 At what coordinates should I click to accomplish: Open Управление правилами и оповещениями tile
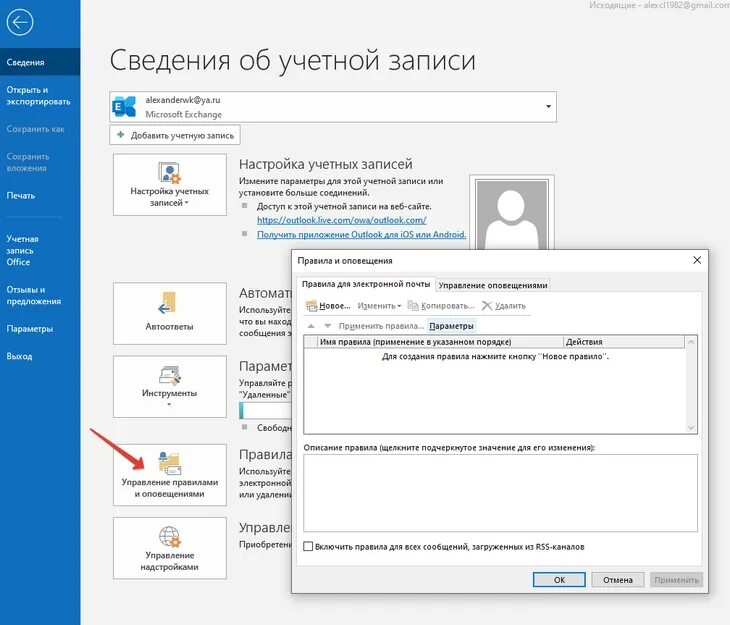tap(169, 475)
